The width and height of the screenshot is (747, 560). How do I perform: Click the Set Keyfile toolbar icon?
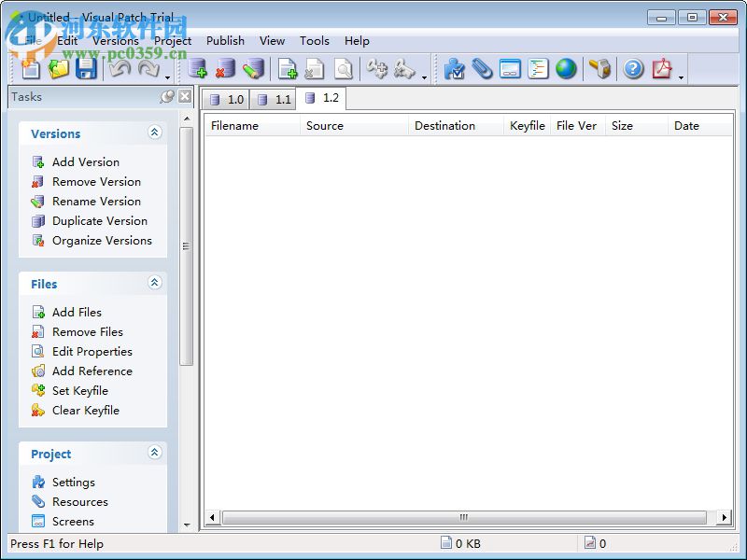pyautogui.click(x=377, y=69)
